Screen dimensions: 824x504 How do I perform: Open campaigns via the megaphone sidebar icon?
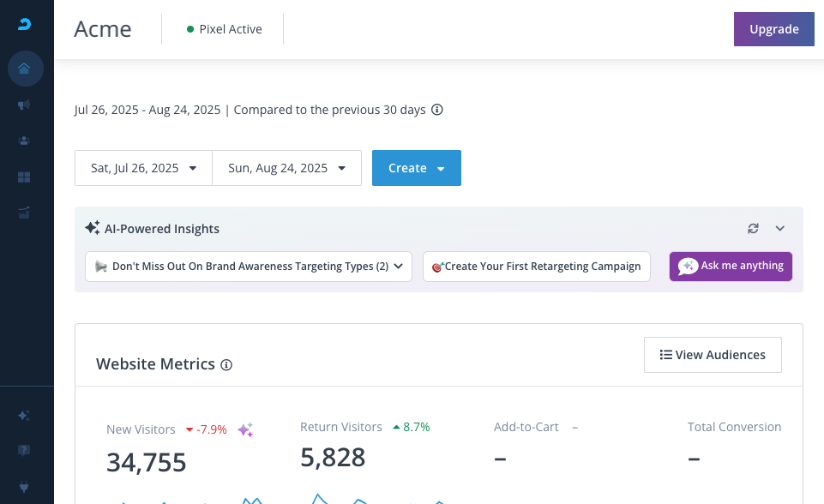(x=25, y=105)
